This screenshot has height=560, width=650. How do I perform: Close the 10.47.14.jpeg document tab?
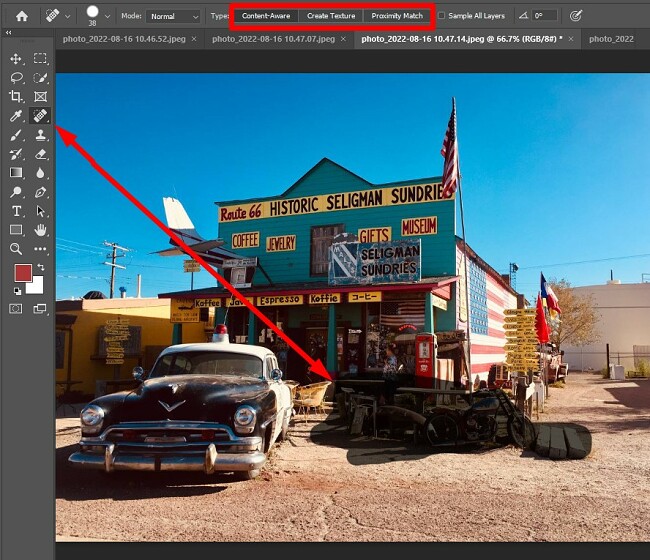(571, 39)
